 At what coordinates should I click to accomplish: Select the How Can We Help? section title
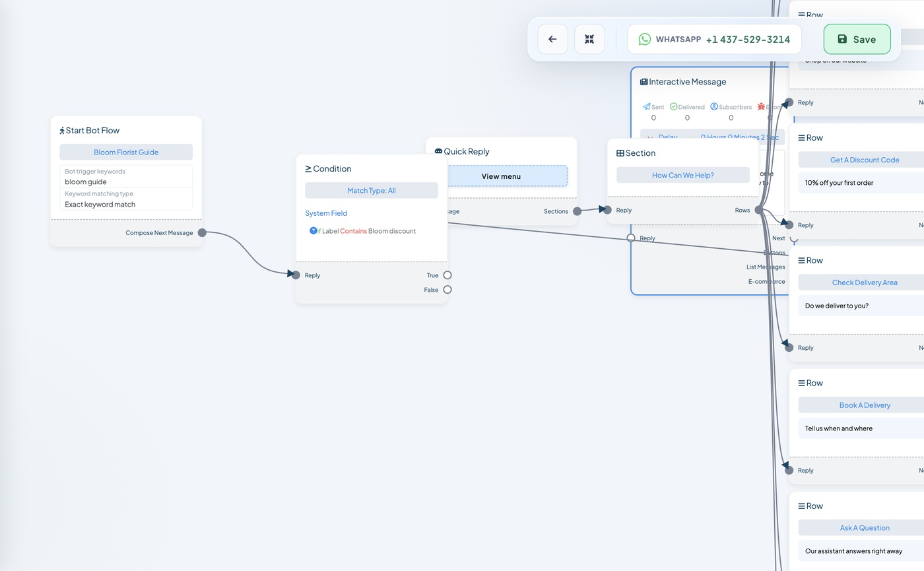tap(683, 175)
